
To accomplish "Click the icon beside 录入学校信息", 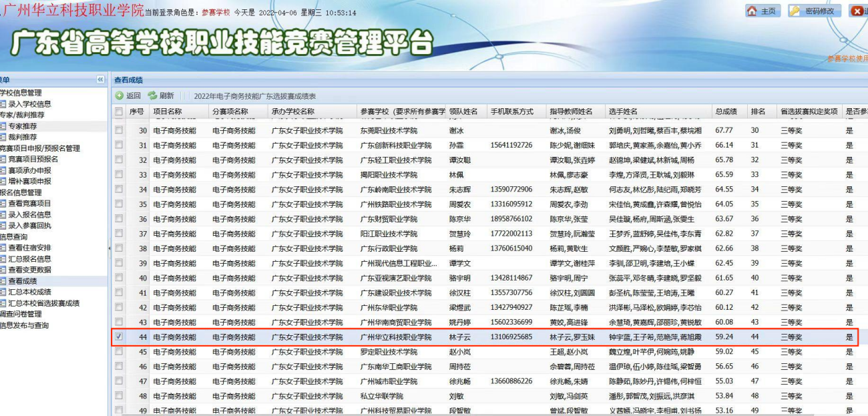I will point(3,104).
